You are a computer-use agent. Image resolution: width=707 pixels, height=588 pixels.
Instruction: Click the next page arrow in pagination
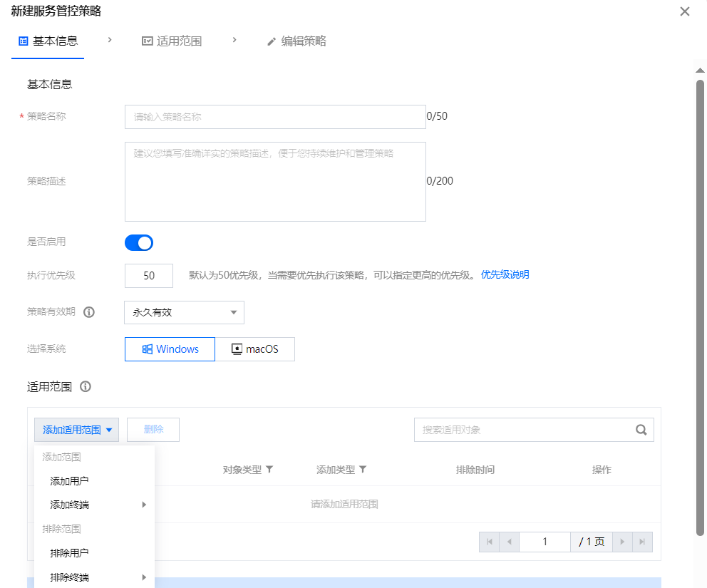(622, 542)
